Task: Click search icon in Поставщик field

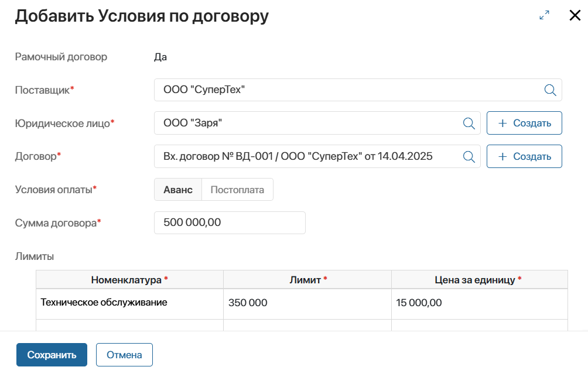Action: [550, 90]
